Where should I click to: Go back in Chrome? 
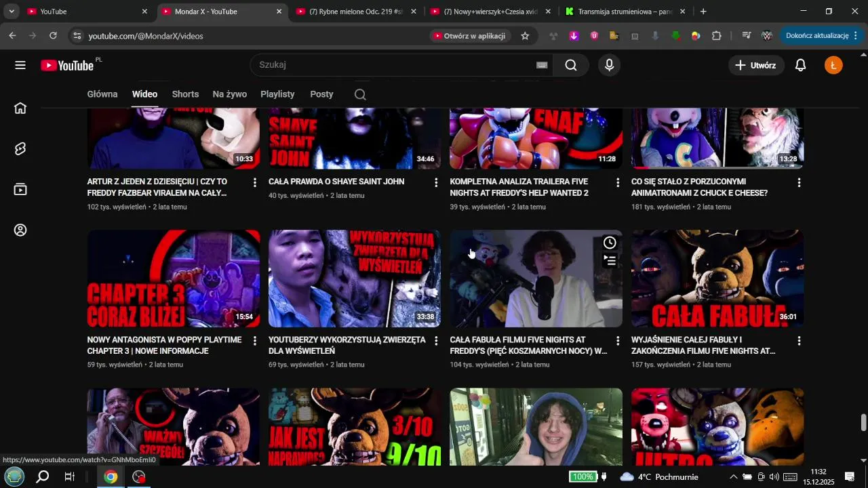[x=12, y=36]
